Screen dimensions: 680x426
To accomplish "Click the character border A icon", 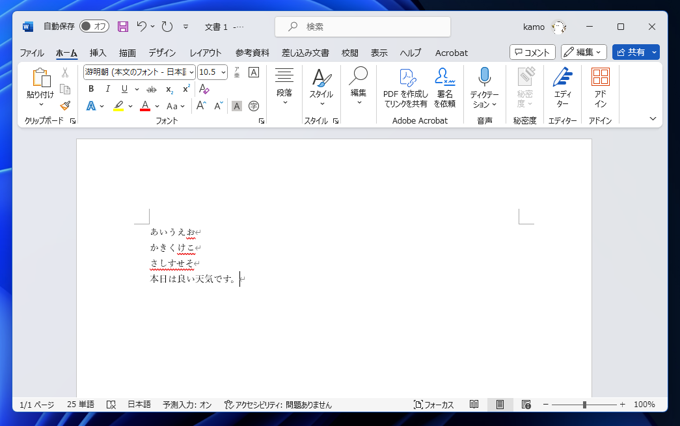I will click(254, 72).
